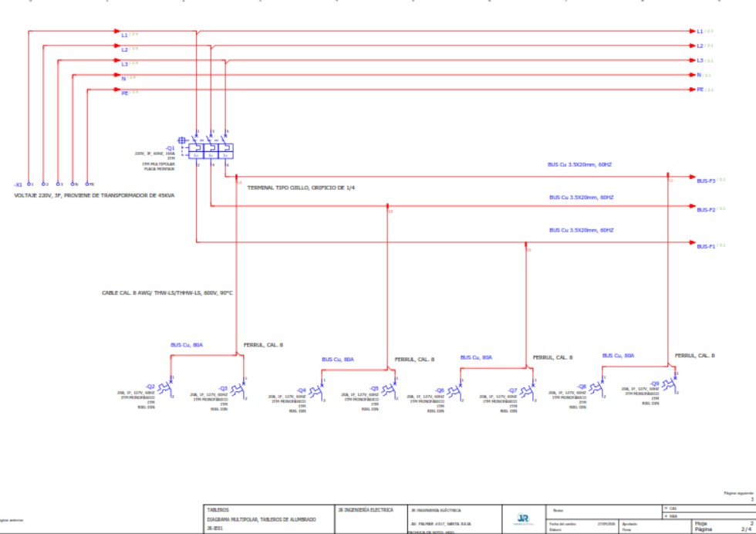The width and height of the screenshot is (756, 534).
Task: Click the -Q2 single-pole breaker symbol
Action: [x=167, y=387]
